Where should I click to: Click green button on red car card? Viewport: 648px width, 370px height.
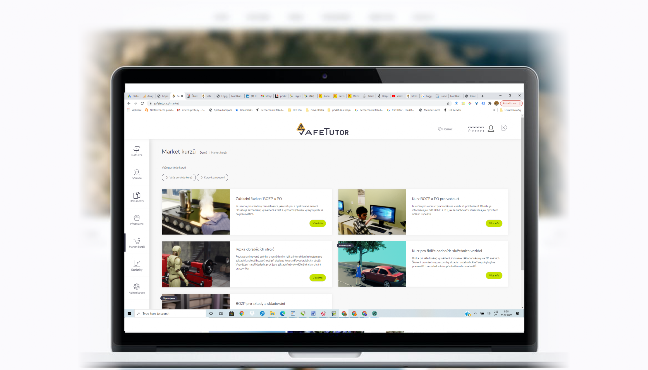coord(494,275)
